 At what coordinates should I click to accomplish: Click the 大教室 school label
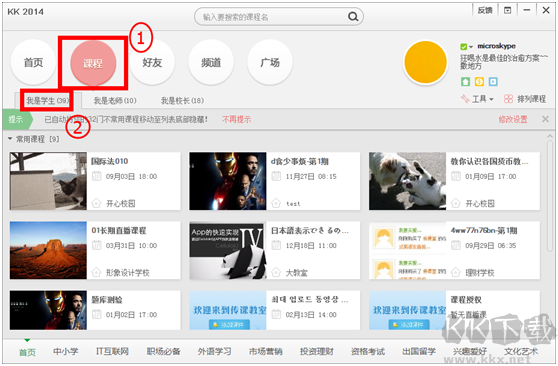click(296, 273)
